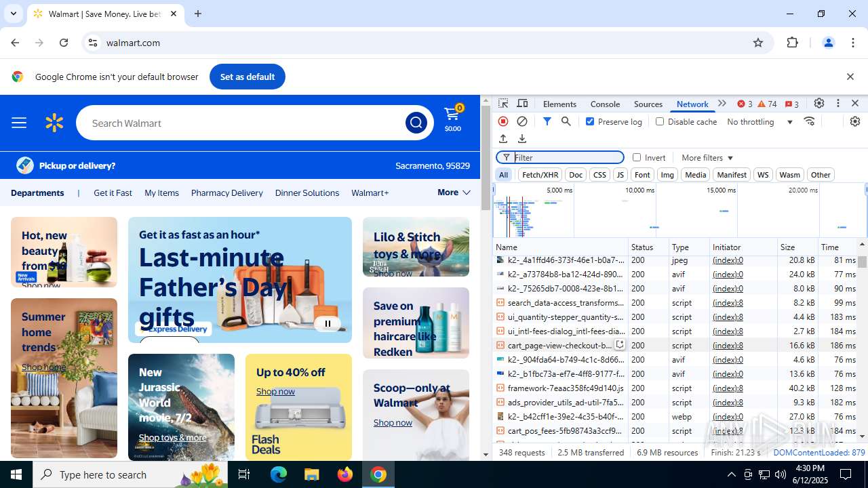Viewport: 868px width, 488px height.
Task: Select the DevTools inspect element tool
Action: [503, 104]
